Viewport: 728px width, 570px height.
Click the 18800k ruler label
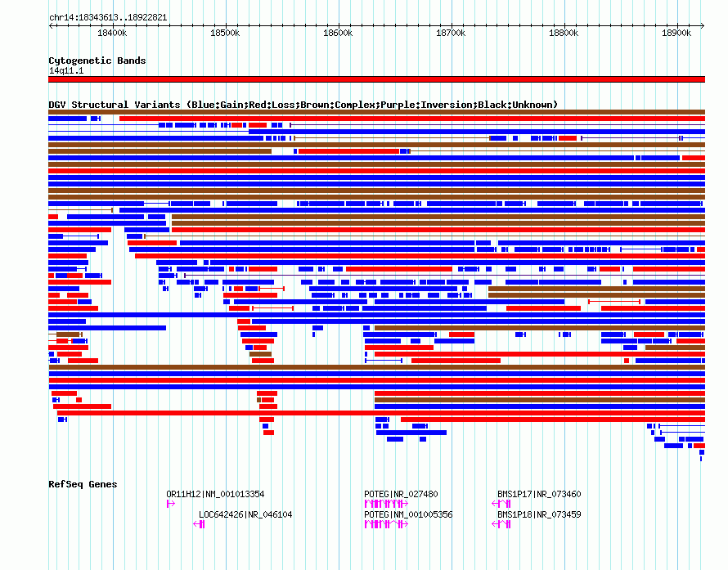point(564,33)
